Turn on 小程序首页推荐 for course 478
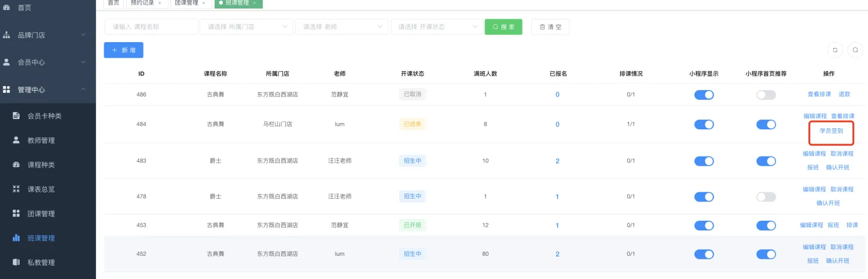The width and height of the screenshot is (868, 279). [x=766, y=197]
